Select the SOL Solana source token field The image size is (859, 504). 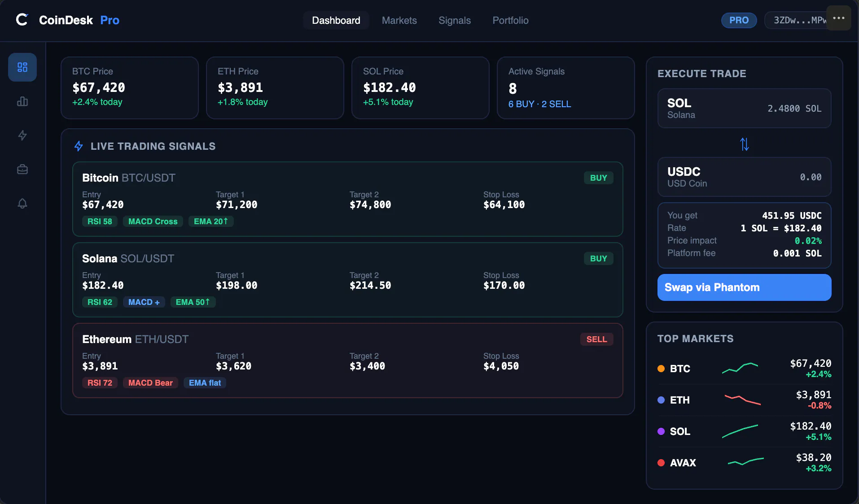[x=745, y=109]
